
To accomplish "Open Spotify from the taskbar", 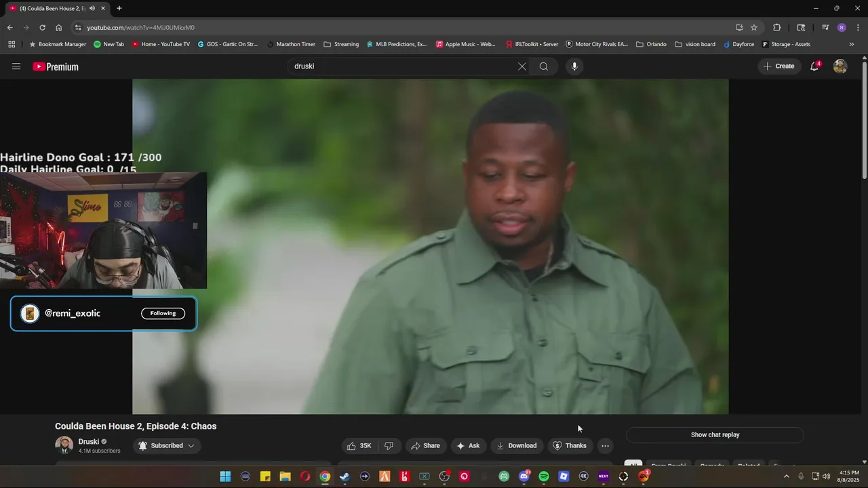I will [x=543, y=476].
